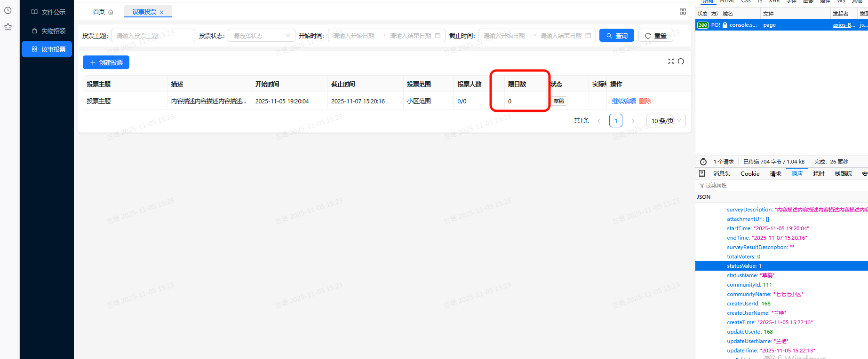Image resolution: width=868 pixels, height=359 pixels.
Task: Go to next page with right chevron
Action: 633,121
